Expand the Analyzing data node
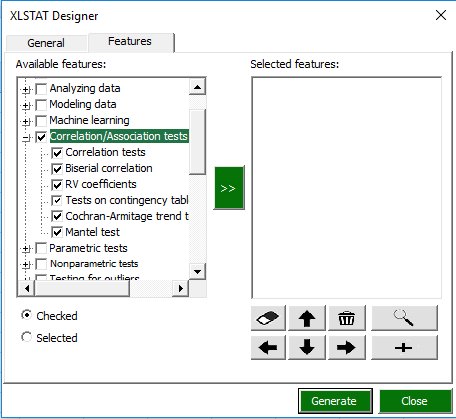 point(26,89)
